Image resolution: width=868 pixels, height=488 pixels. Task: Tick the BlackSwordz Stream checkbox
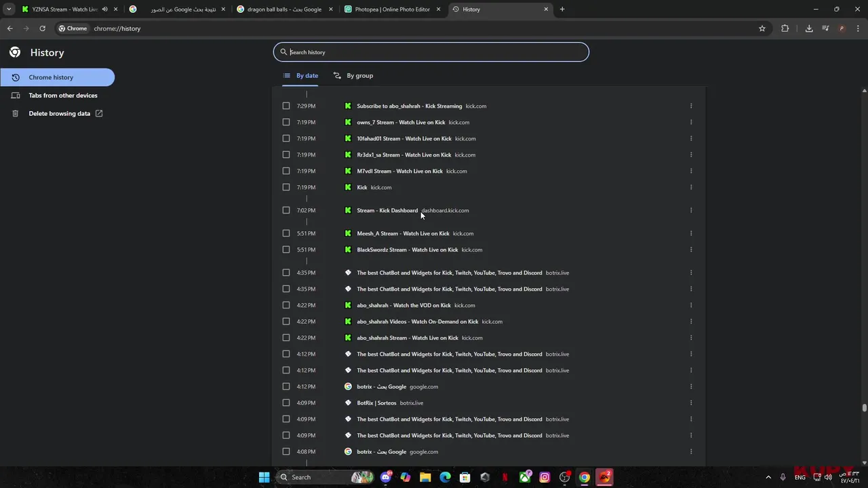pos(286,249)
